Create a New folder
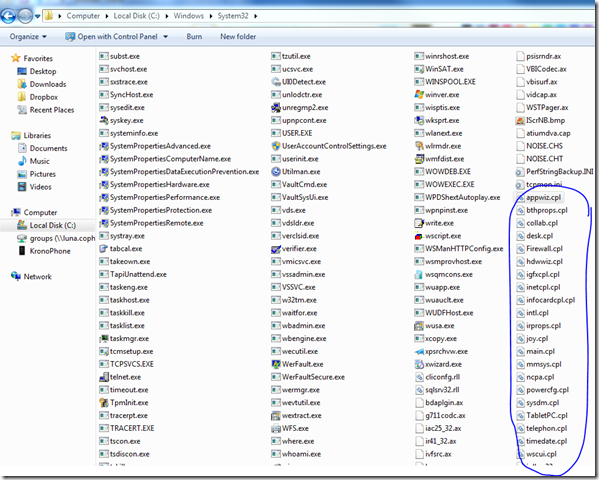Screen dimensions: 599x480 tap(238, 37)
